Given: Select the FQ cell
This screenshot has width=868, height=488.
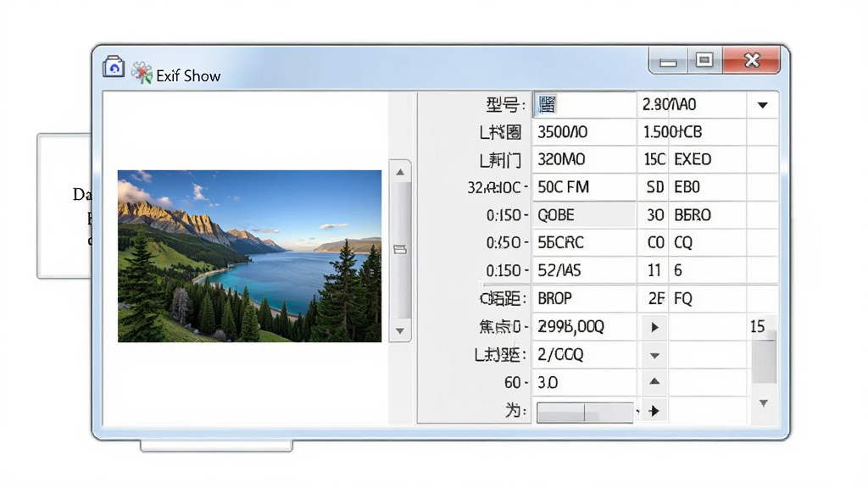Looking at the screenshot, I should 708,299.
